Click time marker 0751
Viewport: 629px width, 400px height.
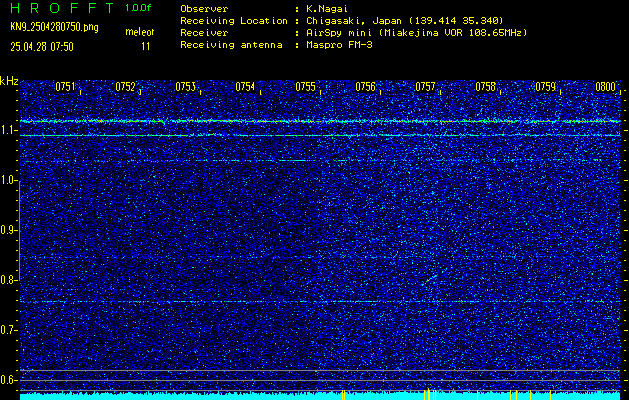point(65,87)
